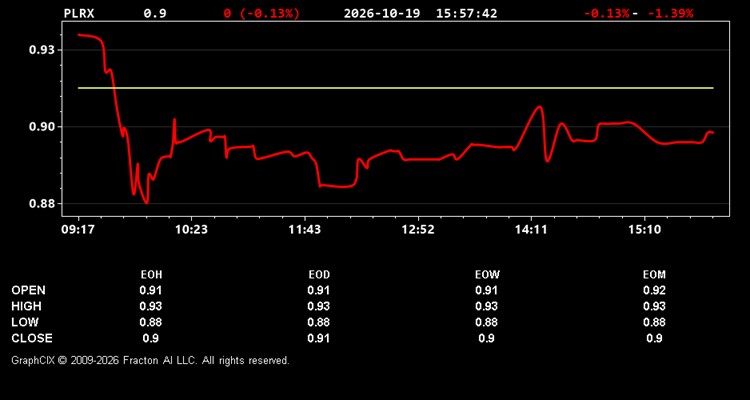Screen dimensions: 750x400
Task: Click the EOD OPEN value 0.91
Action: pos(319,290)
